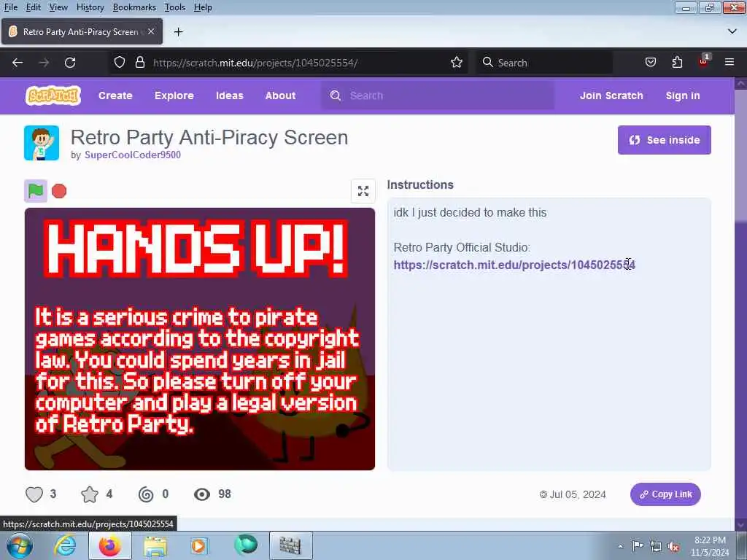This screenshot has width=747, height=560.
Task: Click the muted volume tray icon
Action: [x=673, y=547]
